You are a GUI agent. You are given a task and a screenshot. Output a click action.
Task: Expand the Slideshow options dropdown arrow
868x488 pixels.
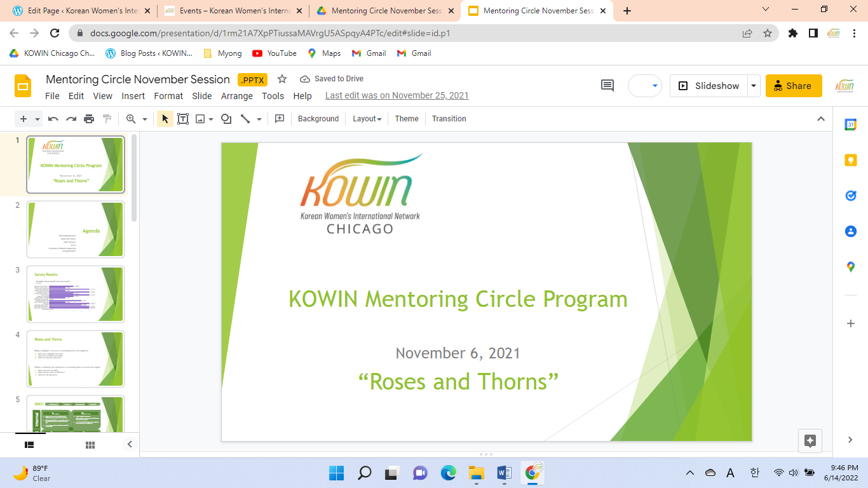(x=753, y=86)
